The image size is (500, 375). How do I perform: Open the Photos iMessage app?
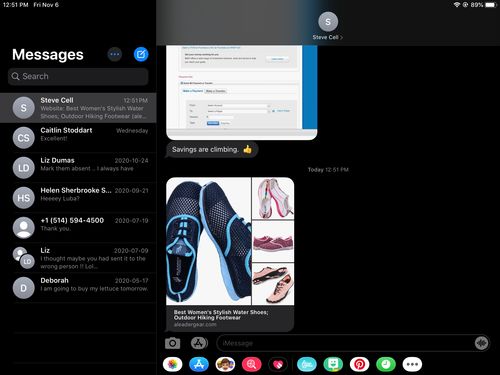(173, 364)
